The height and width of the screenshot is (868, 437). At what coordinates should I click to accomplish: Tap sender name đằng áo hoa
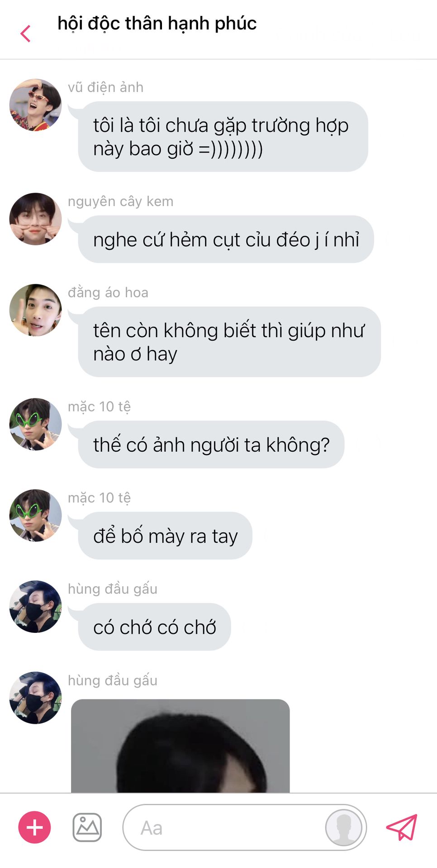108,292
